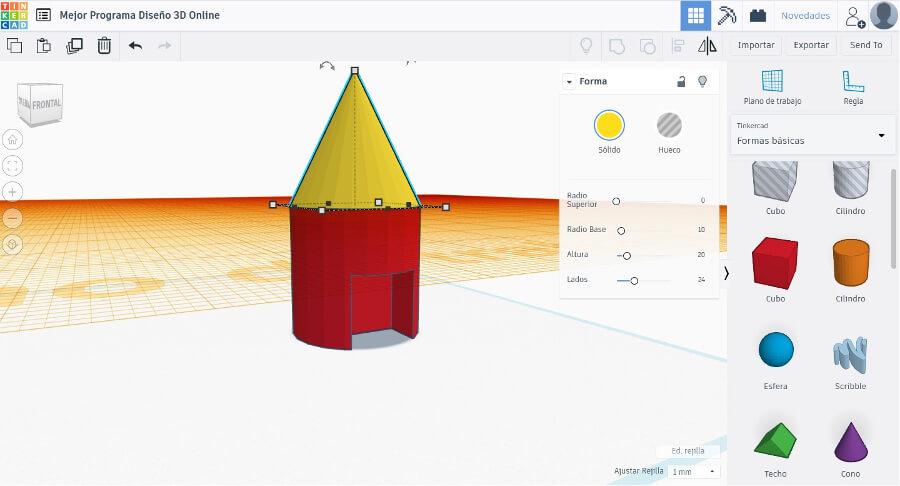Toggle the lock on Forma panel

tap(681, 81)
